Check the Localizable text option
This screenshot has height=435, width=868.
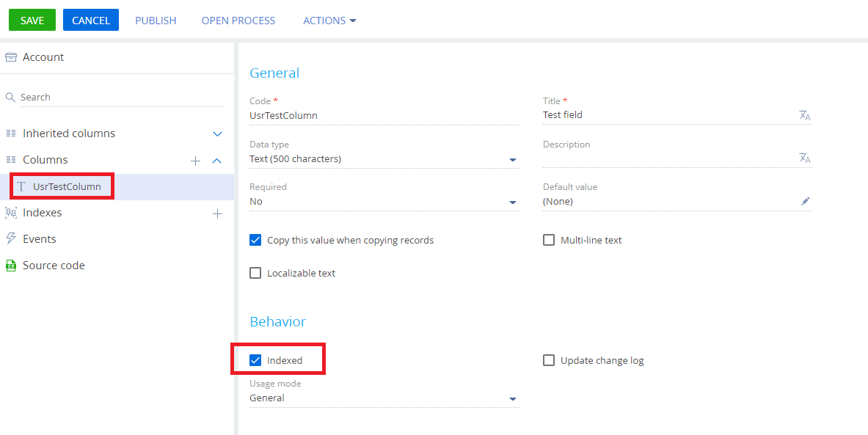(x=255, y=273)
